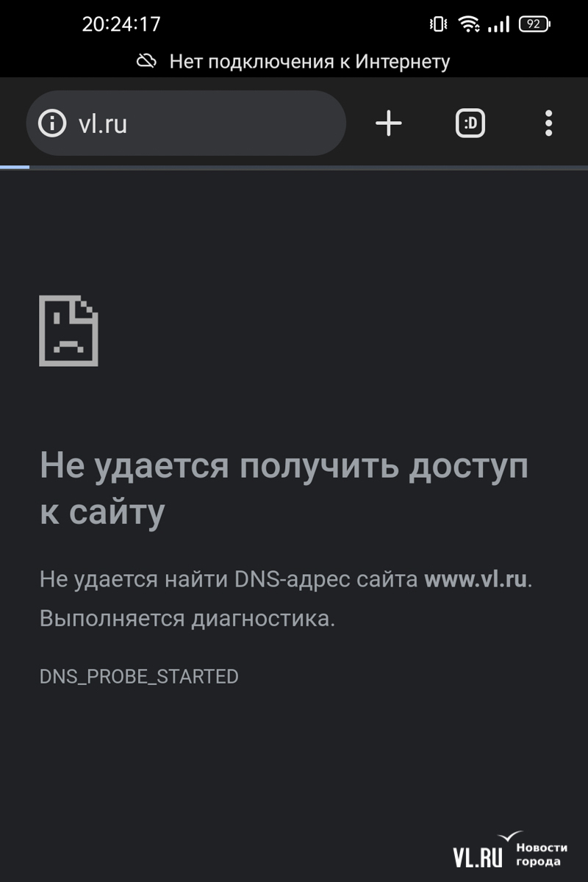588x882 pixels.
Task: Tap the battery indicator showing 92
Action: tap(534, 24)
